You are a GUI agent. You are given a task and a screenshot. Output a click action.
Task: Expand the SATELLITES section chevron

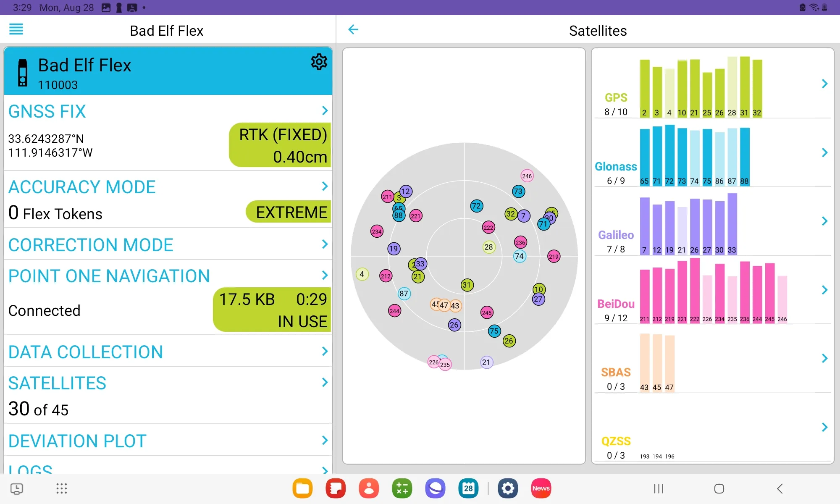[325, 383]
